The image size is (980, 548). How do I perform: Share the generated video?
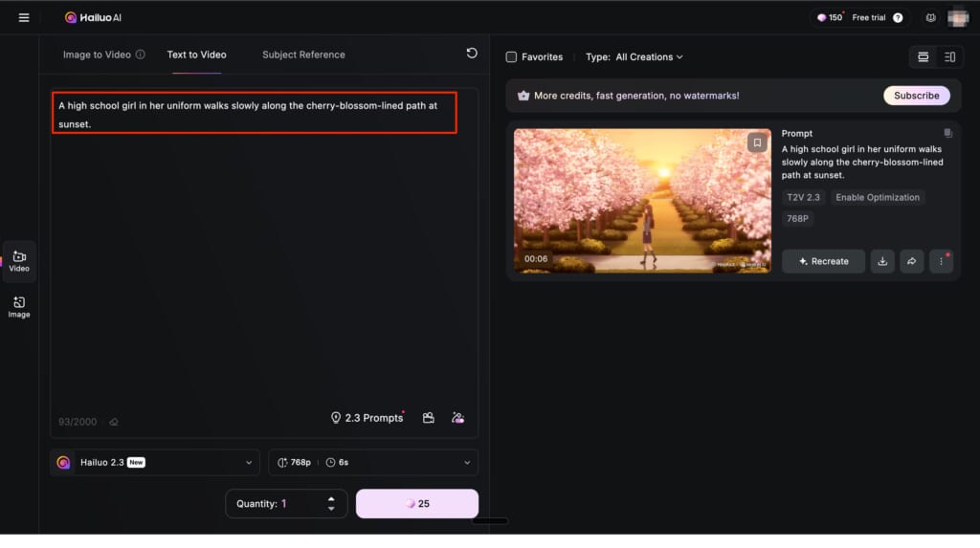click(911, 261)
